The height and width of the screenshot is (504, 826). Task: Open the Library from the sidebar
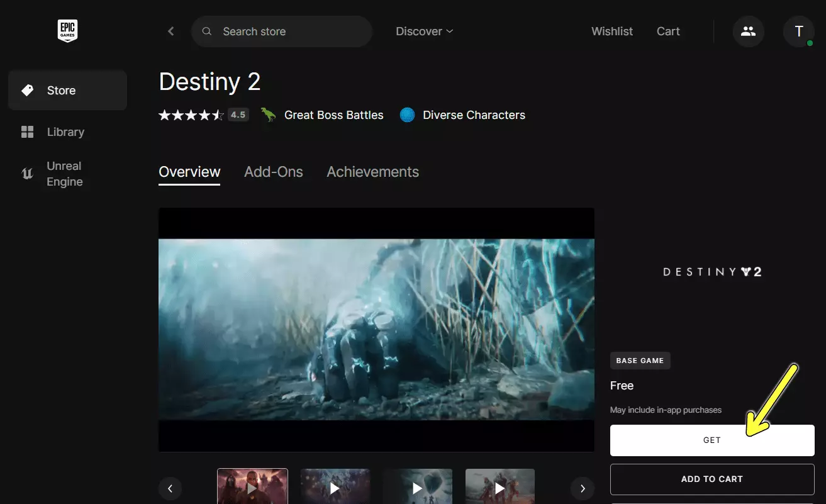pyautogui.click(x=27, y=132)
